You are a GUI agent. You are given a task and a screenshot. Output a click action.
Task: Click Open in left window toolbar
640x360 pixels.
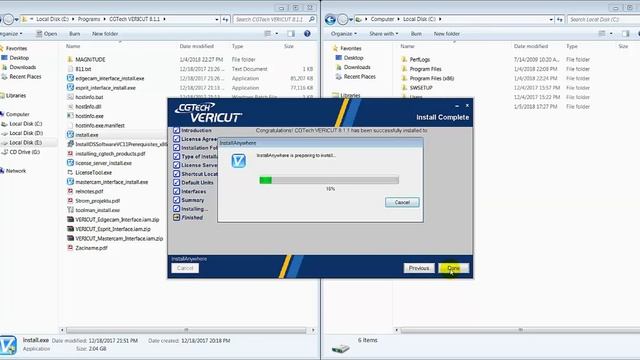tap(47, 33)
